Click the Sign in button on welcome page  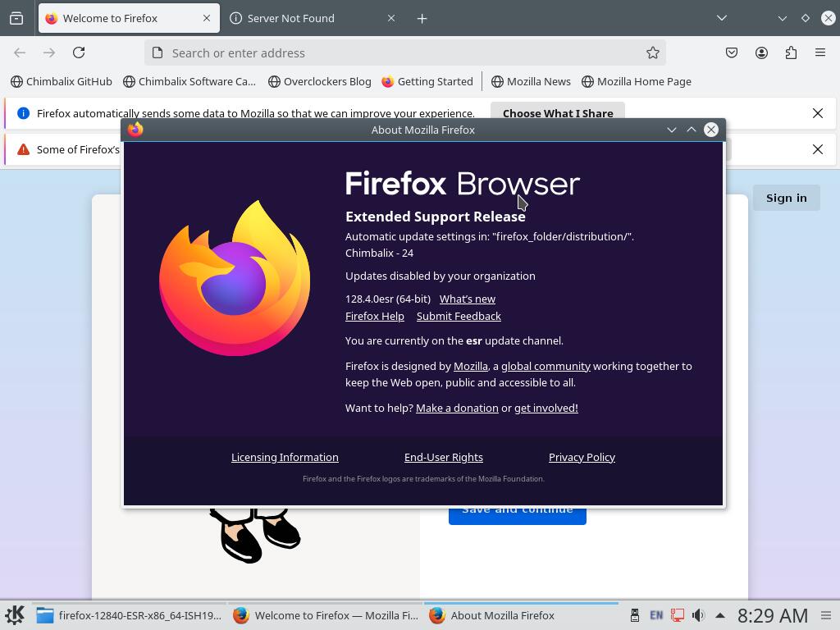coord(787,198)
